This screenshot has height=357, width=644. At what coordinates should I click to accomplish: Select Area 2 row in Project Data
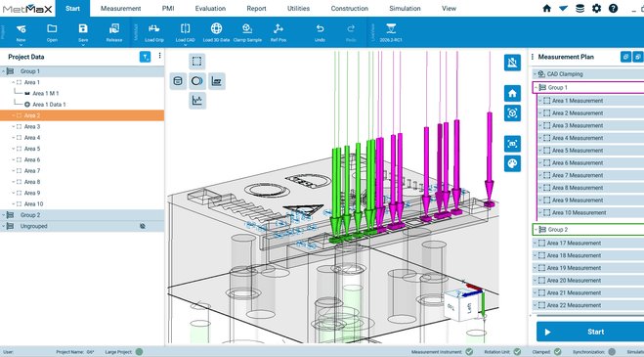pyautogui.click(x=82, y=115)
